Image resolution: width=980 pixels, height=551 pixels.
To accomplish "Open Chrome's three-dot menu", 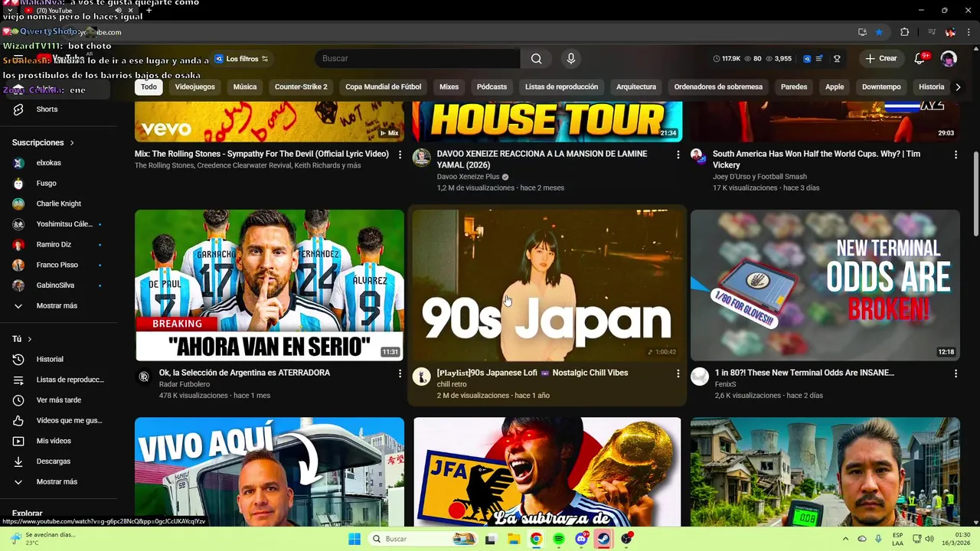I will (968, 32).
